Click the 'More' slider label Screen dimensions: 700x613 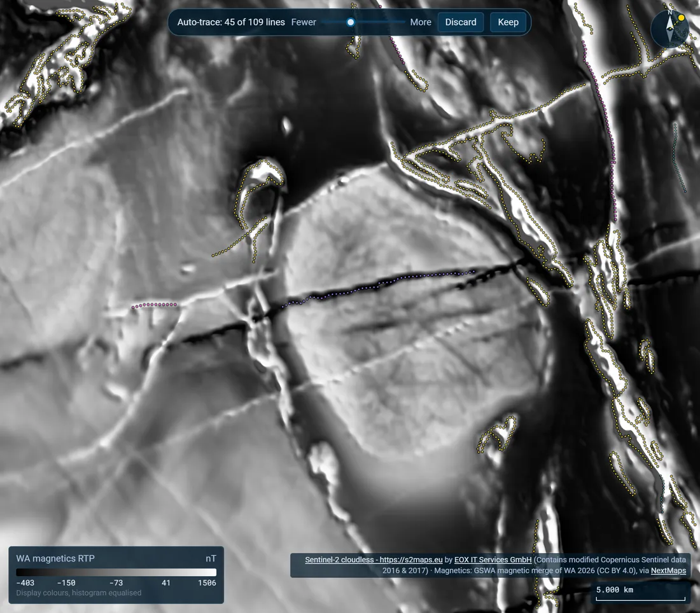point(421,22)
